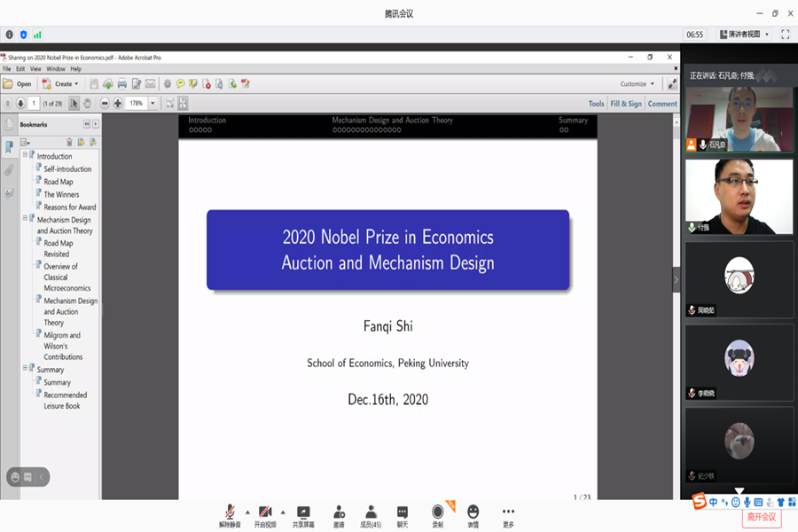Open the share screen option (共享屏幕)
This screenshot has width=798, height=532.
point(303,515)
